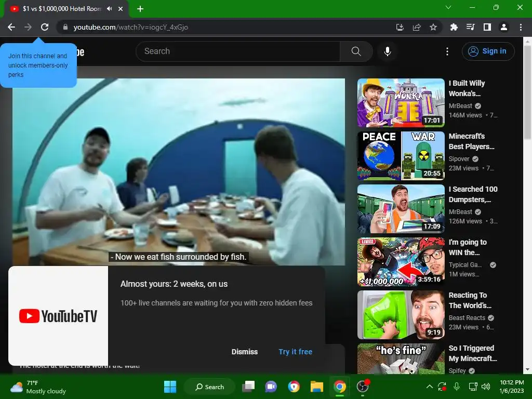The width and height of the screenshot is (532, 399).
Task: Open I Searched 100 Dumpsters thumbnail
Action: (401, 209)
